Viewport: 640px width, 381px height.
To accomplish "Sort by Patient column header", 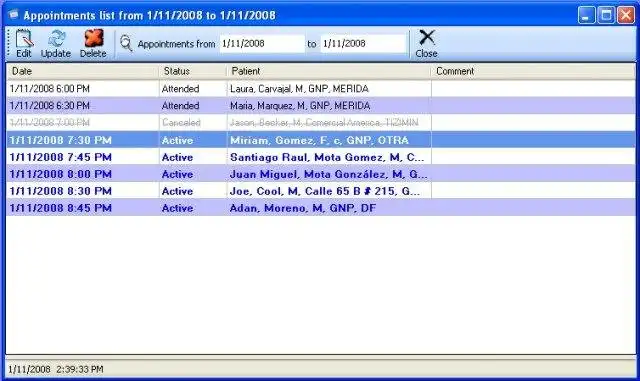I will tap(329, 71).
